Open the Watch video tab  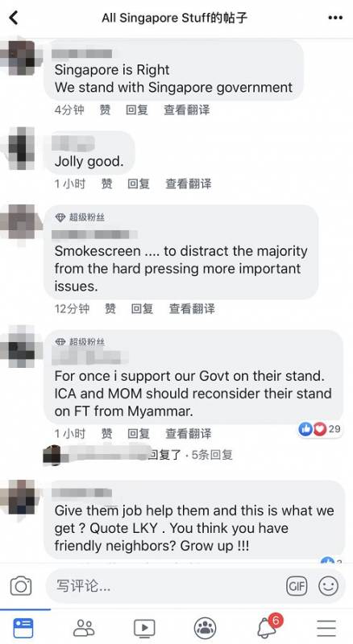coord(144,628)
